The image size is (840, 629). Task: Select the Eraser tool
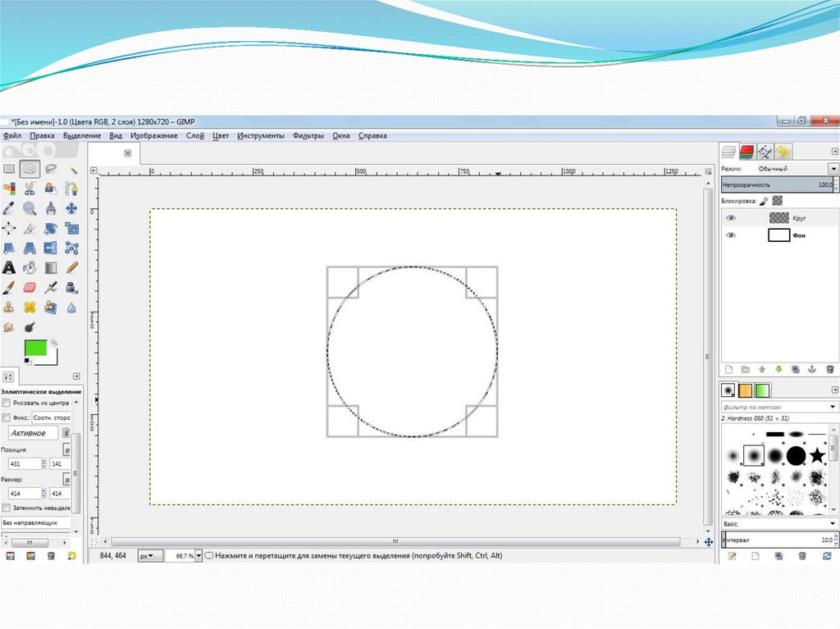30,288
